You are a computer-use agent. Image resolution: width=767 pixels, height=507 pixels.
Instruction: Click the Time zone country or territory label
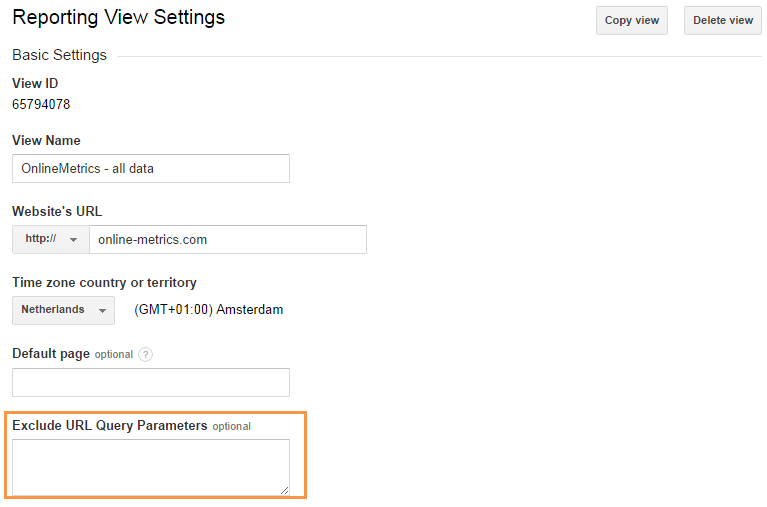104,283
